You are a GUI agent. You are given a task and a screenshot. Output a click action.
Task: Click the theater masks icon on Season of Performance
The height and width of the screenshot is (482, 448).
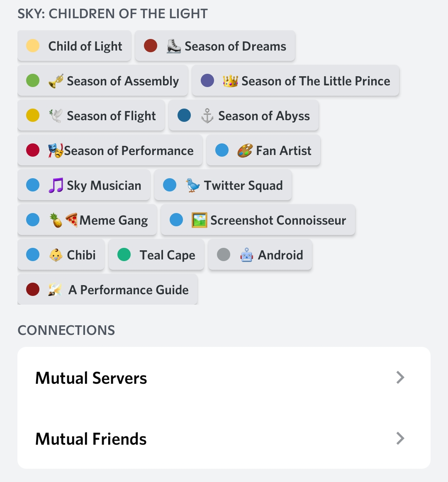pos(56,150)
